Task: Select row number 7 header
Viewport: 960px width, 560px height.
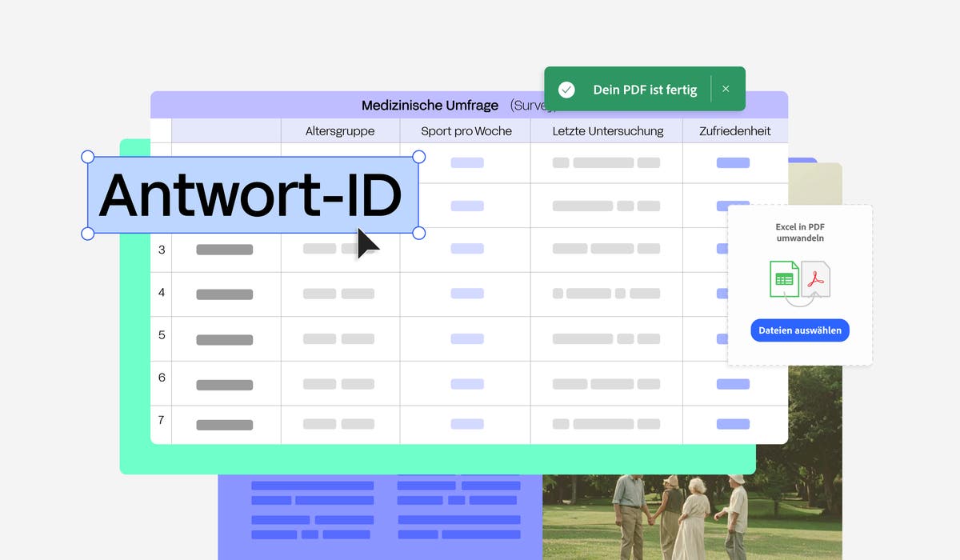Action: (162, 420)
